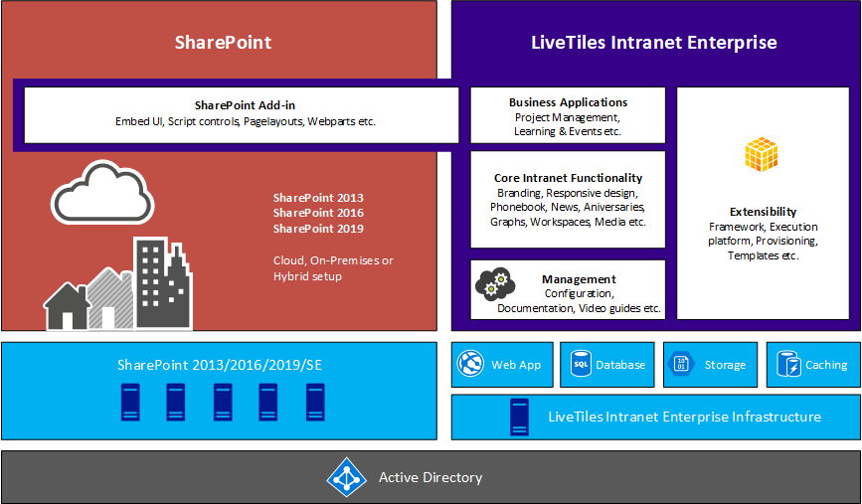The width and height of the screenshot is (862, 504).
Task: Click the Storage label
Action: click(x=725, y=365)
